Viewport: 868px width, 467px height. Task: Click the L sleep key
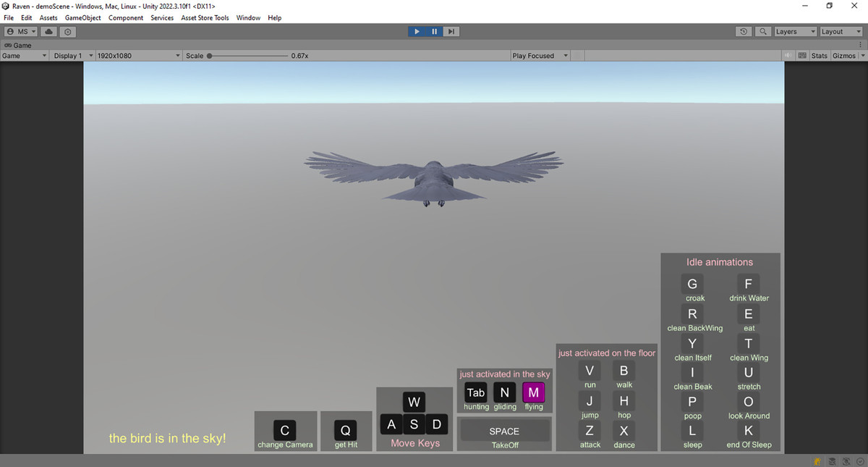click(692, 431)
